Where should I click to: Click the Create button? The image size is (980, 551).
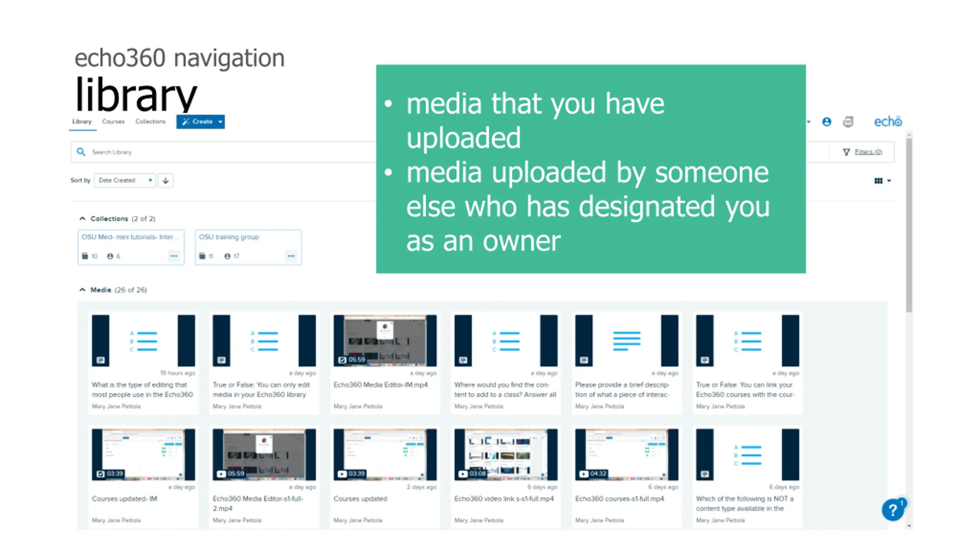pos(200,122)
